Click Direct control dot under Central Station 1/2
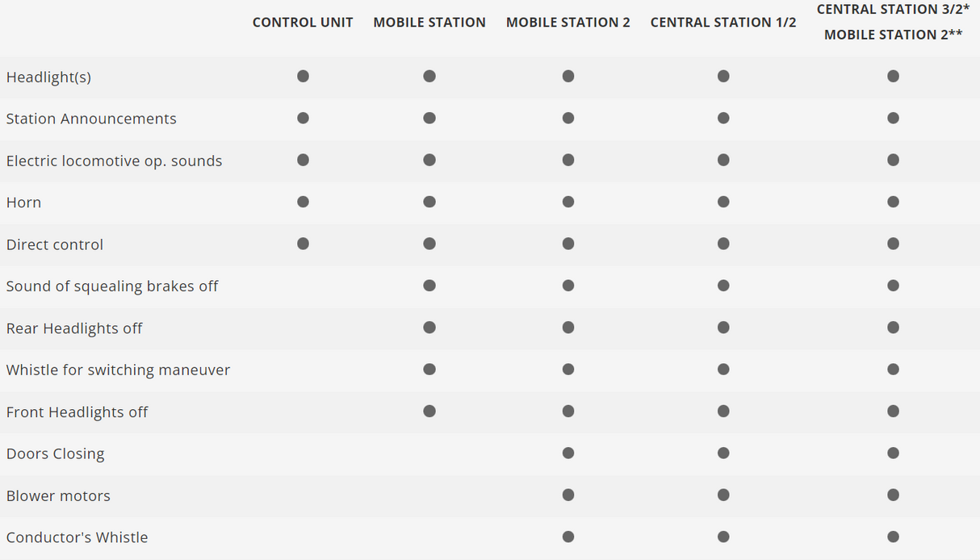The image size is (980, 560). (x=723, y=244)
